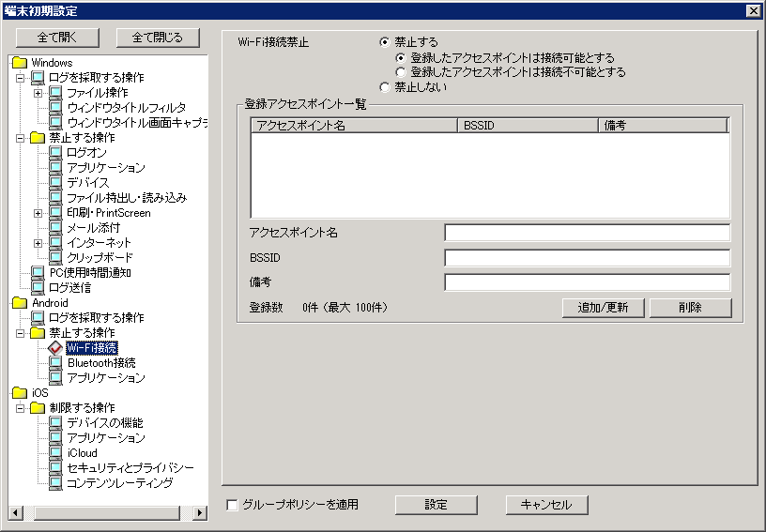Screen dimensions: 766x532
Task: Click the PC使用時間通知 icon
Action: tap(38, 273)
